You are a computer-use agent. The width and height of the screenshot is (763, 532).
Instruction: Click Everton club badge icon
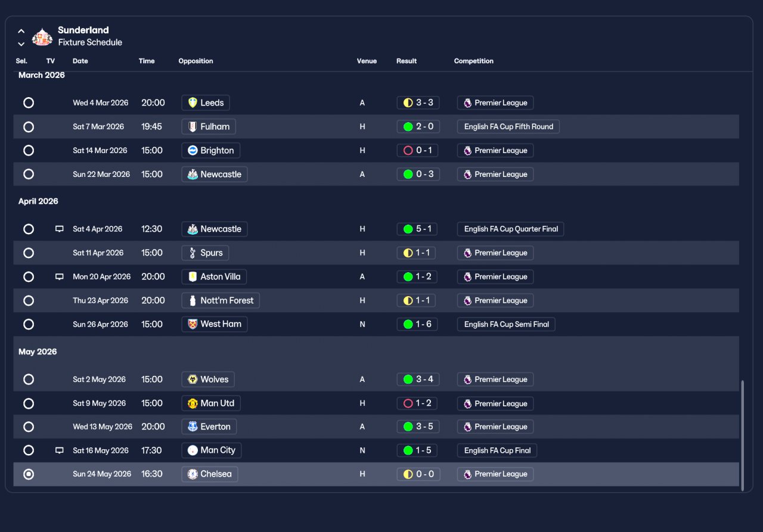coord(193,427)
